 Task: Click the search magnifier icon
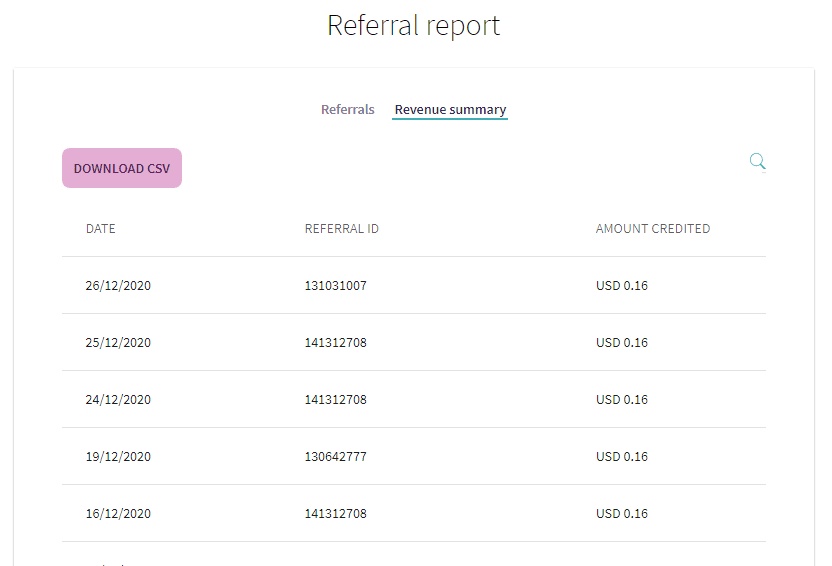[757, 161]
